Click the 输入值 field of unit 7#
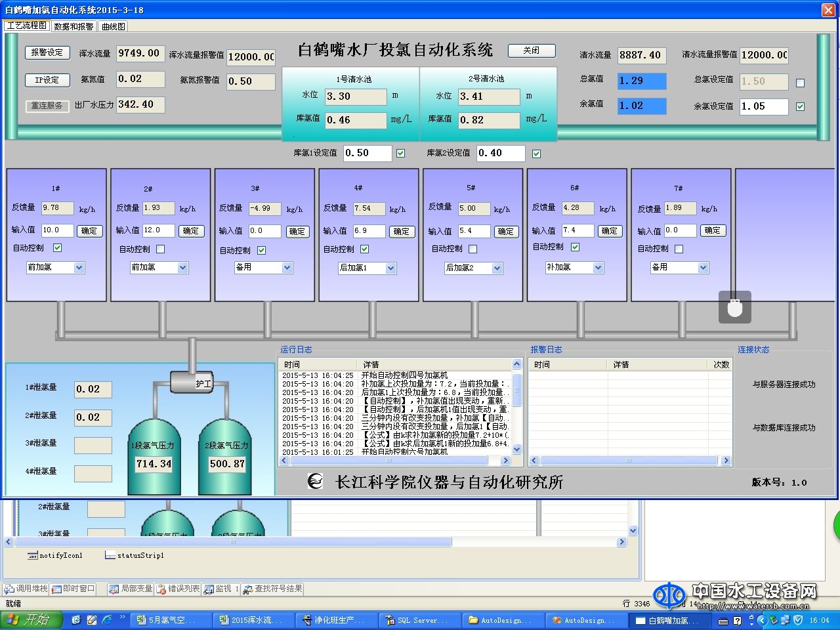The height and width of the screenshot is (630, 840). [679, 230]
